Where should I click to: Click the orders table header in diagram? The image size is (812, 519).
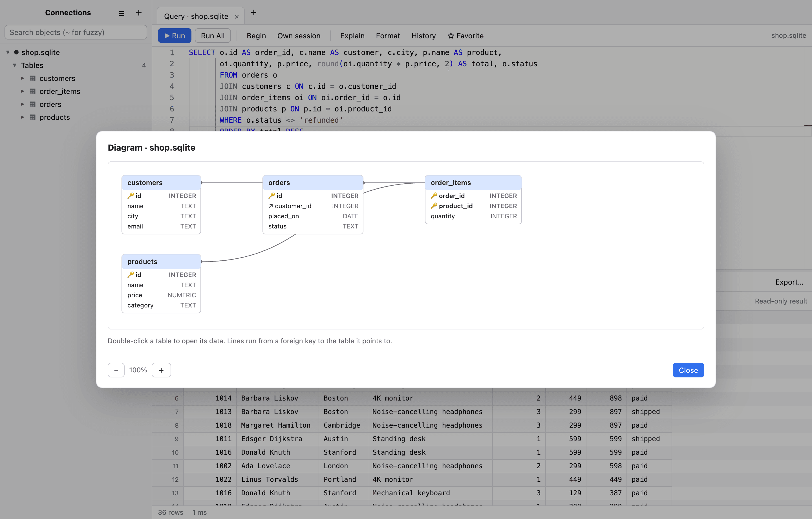[x=313, y=182]
